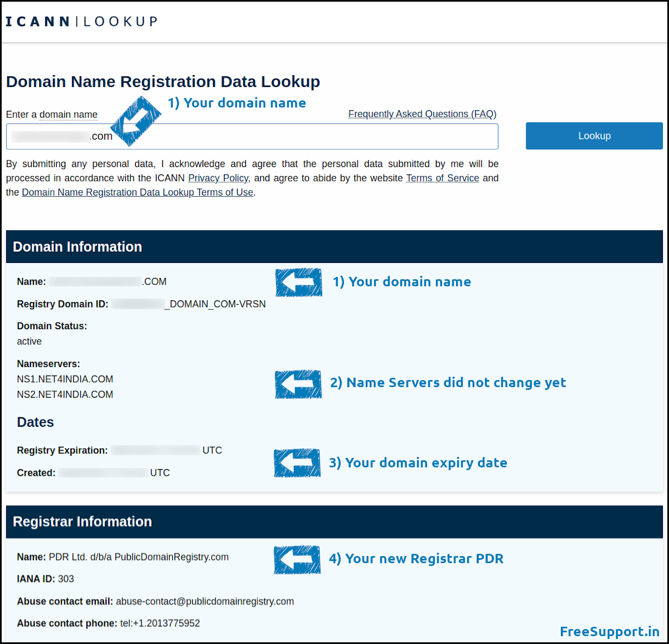Click the Domain Information section header
Screen dimensions: 669x644
334,247
